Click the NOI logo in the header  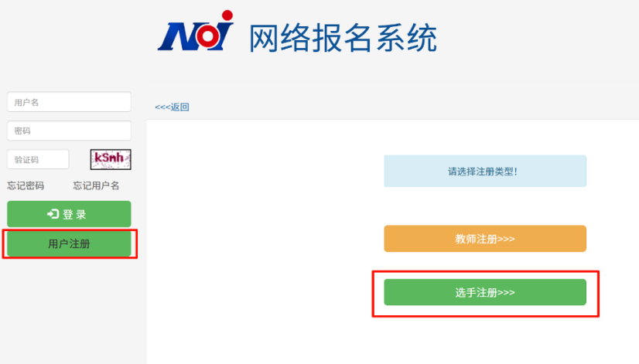point(196,31)
